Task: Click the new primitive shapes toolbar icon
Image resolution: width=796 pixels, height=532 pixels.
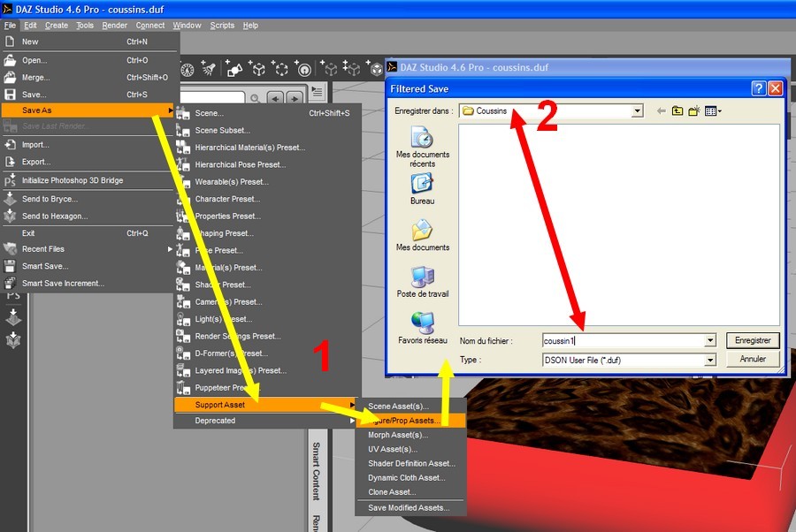Action: (x=234, y=68)
